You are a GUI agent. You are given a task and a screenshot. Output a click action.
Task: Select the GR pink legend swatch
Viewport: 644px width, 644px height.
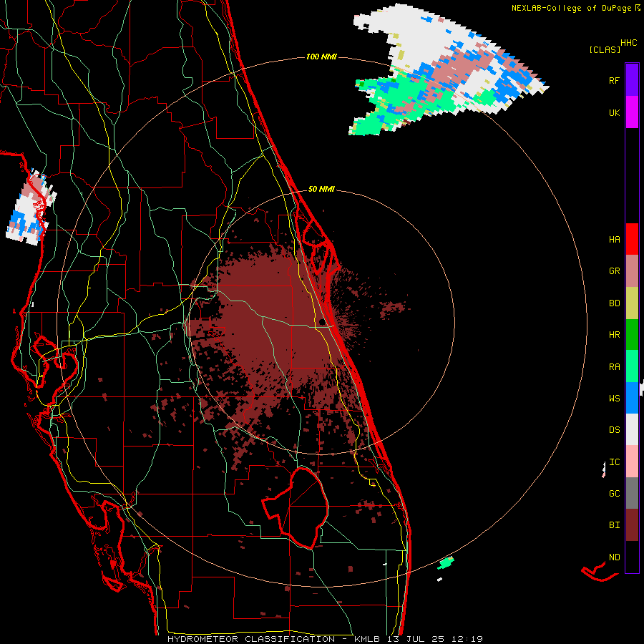[x=632, y=271]
